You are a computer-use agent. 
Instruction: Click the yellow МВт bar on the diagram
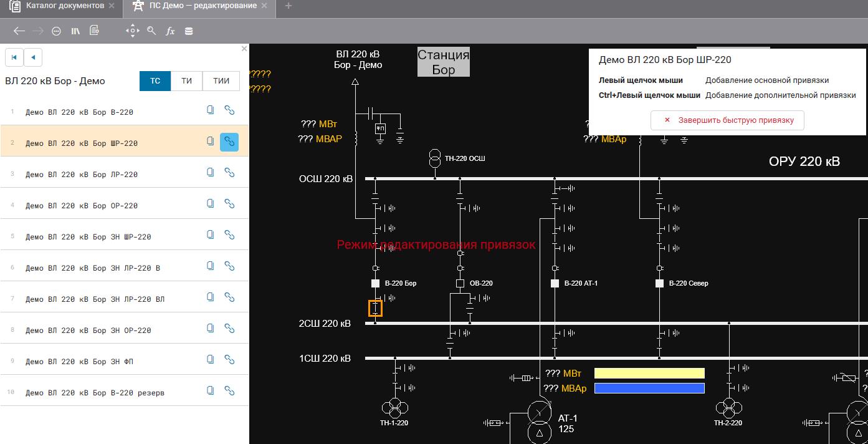pyautogui.click(x=649, y=374)
